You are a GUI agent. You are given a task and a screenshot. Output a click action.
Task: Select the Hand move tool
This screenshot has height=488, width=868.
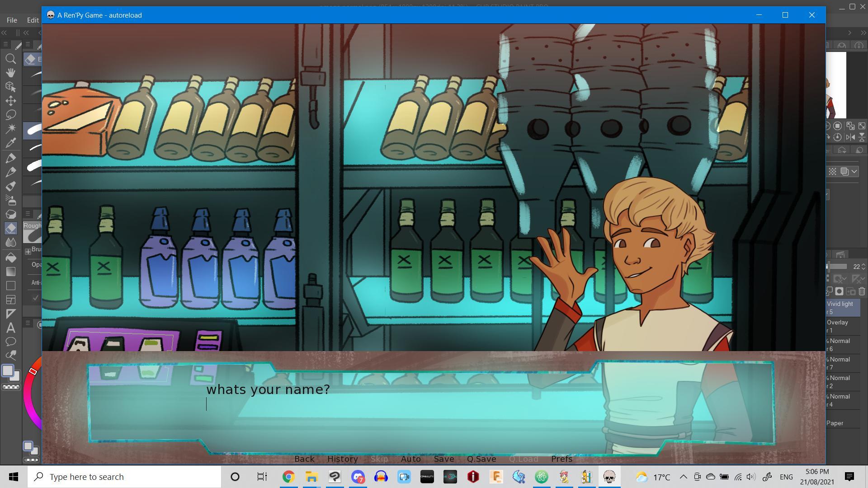pos(11,73)
